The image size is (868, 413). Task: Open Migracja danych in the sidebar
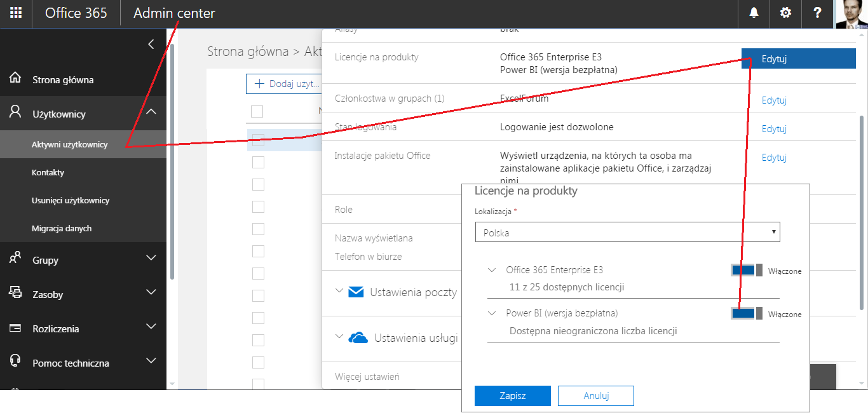click(x=62, y=228)
